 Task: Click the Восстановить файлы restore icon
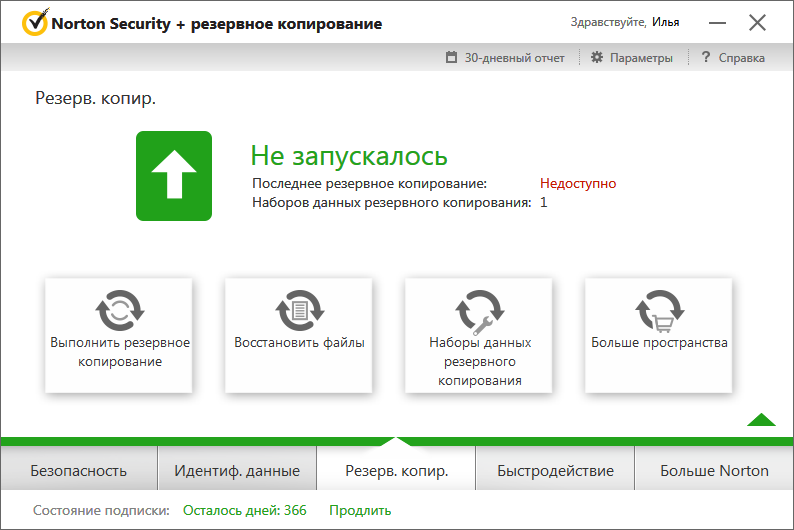click(299, 310)
